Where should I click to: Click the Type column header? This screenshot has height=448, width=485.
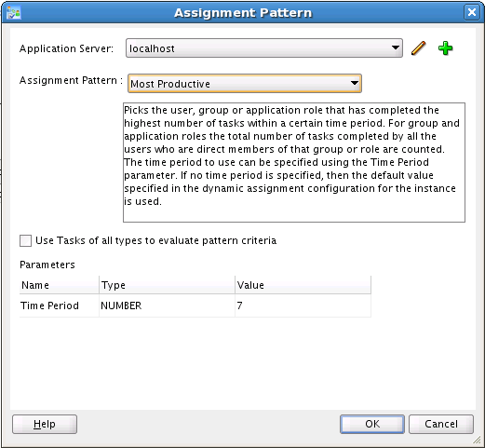[167, 285]
